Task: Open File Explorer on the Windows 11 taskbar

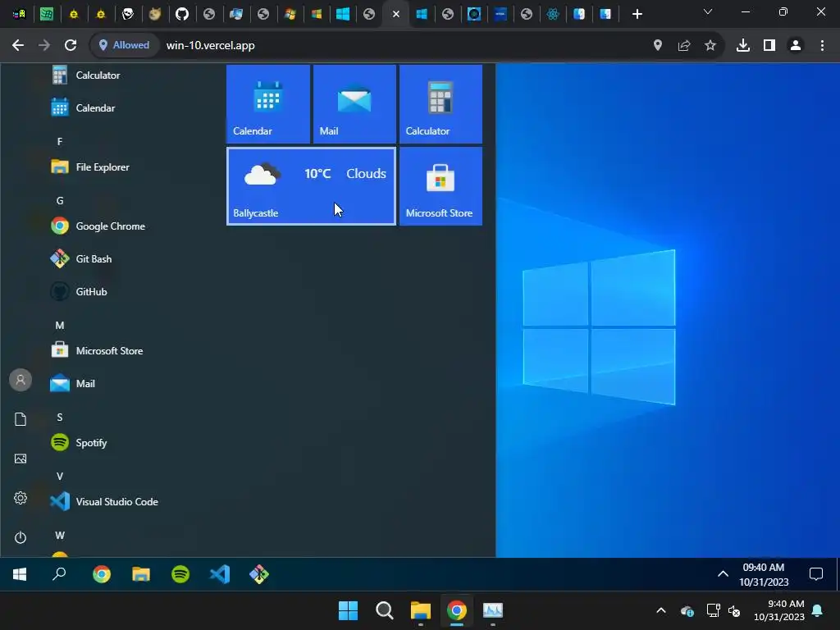Action: (x=421, y=610)
